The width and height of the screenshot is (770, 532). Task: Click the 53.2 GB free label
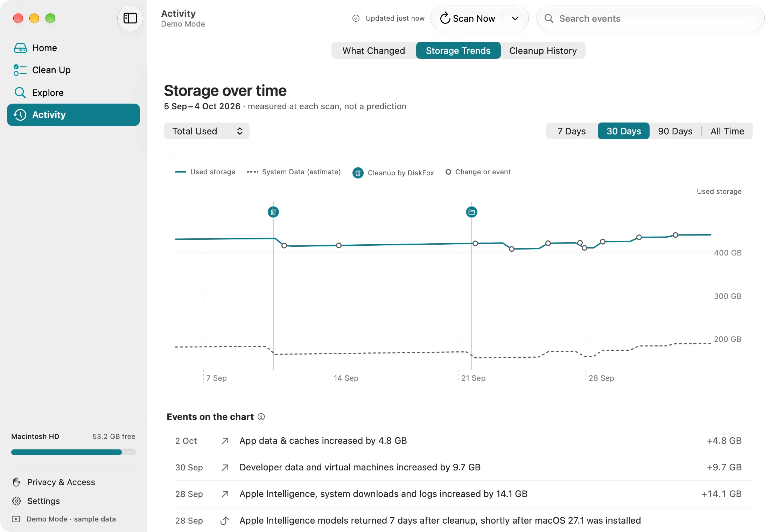coord(114,436)
